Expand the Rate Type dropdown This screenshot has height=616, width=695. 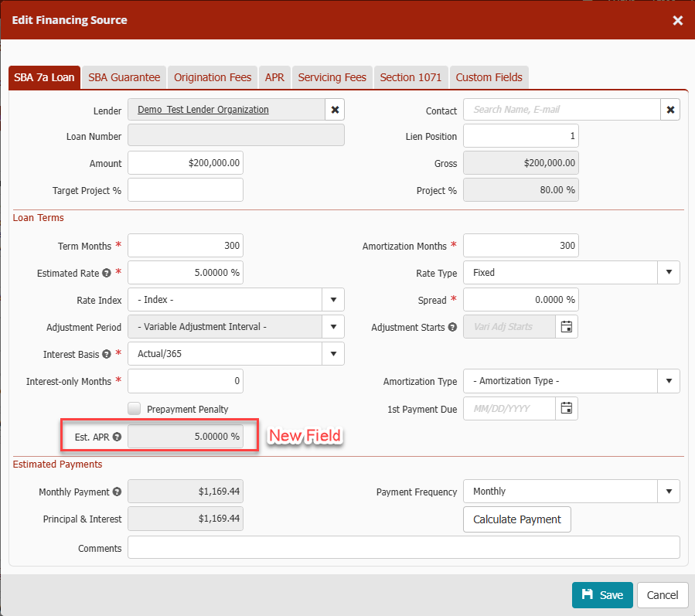tap(669, 272)
